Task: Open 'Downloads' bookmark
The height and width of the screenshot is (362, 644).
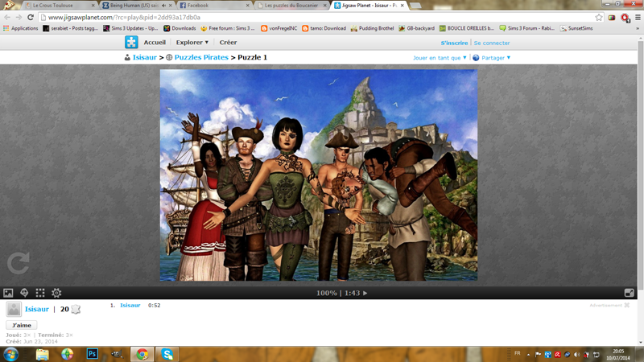Action: click(x=180, y=28)
